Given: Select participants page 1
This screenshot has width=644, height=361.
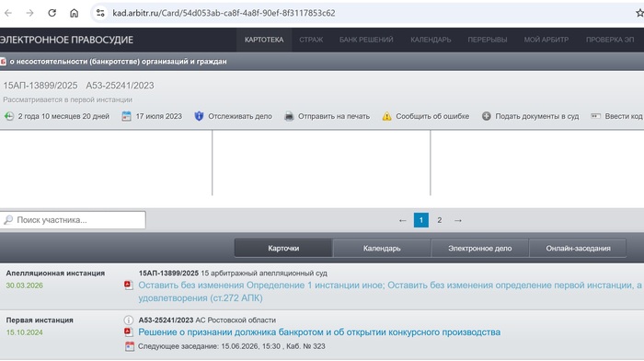Looking at the screenshot, I should 421,220.
